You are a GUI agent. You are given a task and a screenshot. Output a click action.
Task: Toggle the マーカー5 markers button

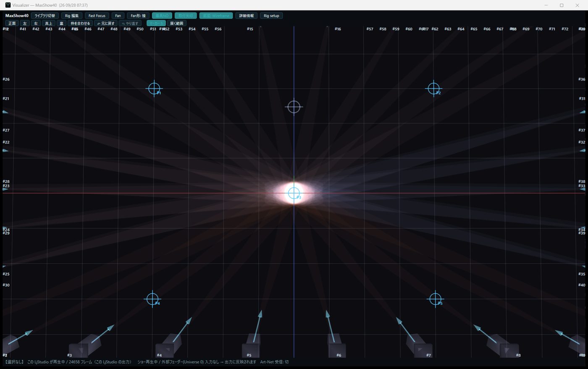pos(156,23)
